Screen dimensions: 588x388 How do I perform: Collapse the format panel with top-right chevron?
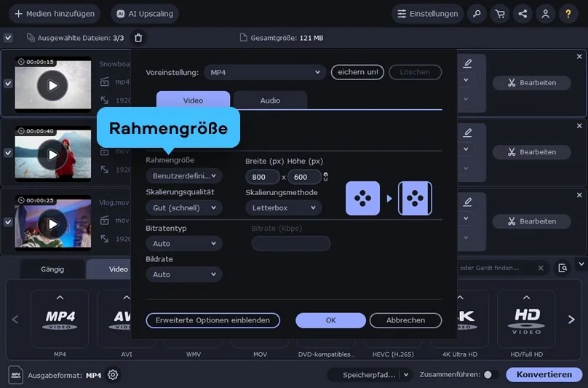tap(581, 264)
